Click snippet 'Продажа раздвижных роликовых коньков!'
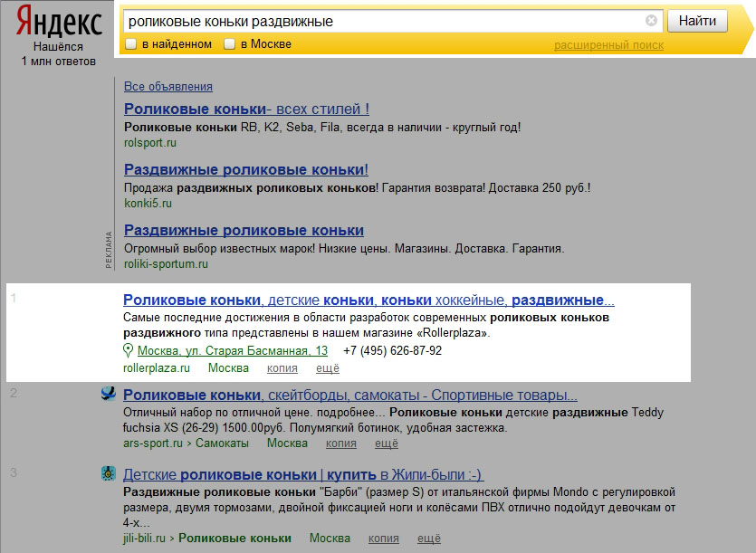 358,188
